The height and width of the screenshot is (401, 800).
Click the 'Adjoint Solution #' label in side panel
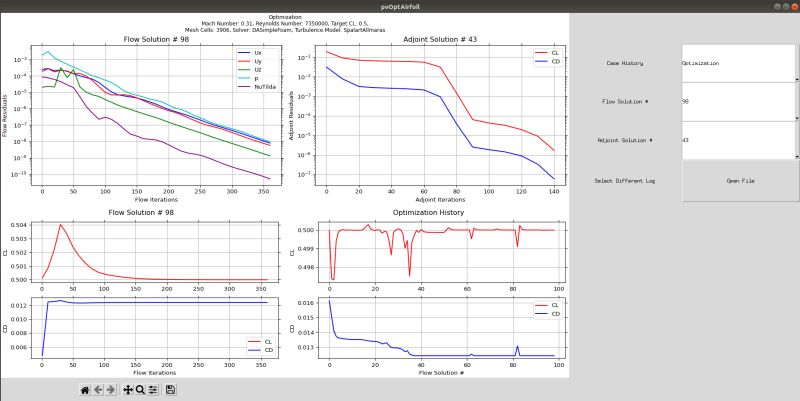tap(625, 140)
